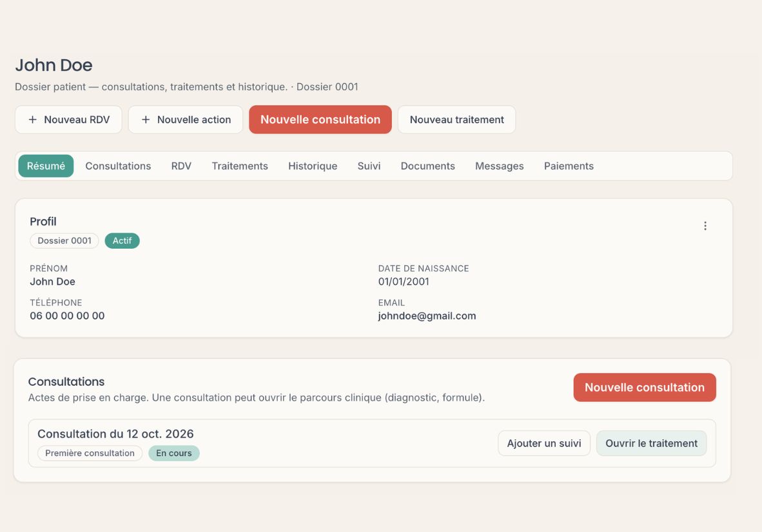This screenshot has height=532, width=762.
Task: Click the John Doe value under Prénom
Action: click(x=52, y=281)
